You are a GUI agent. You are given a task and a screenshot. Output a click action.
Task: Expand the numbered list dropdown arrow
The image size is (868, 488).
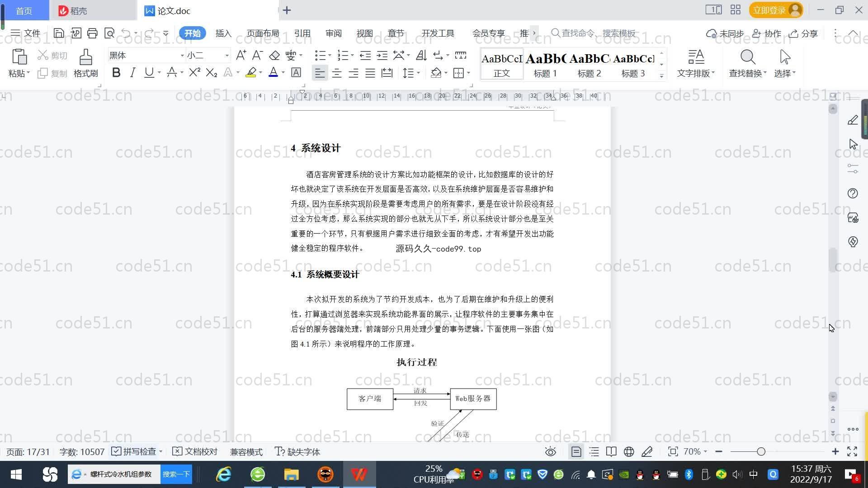coord(352,56)
